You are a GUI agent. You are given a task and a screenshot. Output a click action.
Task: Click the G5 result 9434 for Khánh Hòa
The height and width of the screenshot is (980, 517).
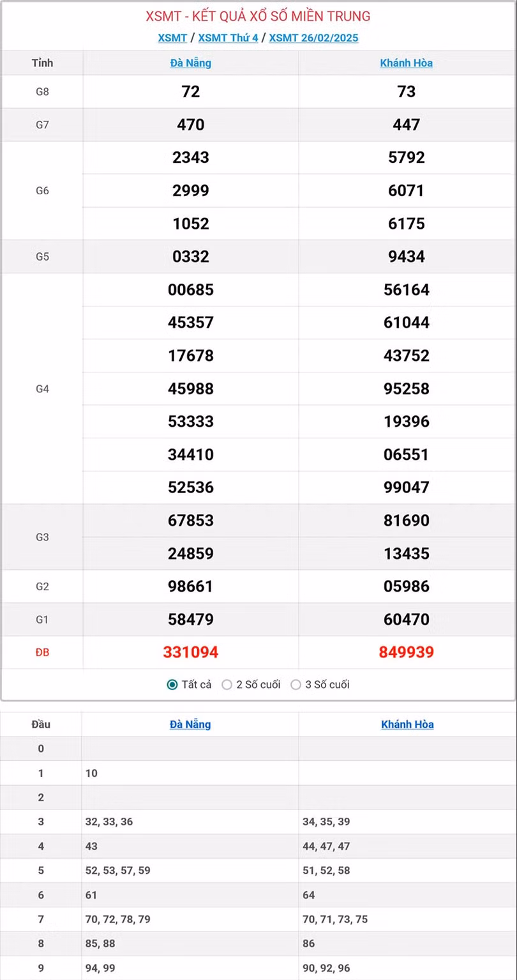[x=407, y=256]
